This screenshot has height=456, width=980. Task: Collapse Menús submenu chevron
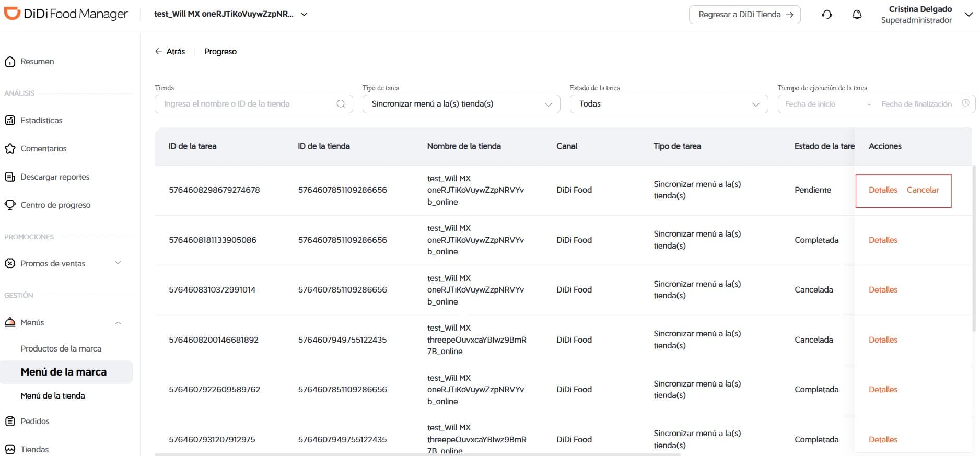click(118, 323)
